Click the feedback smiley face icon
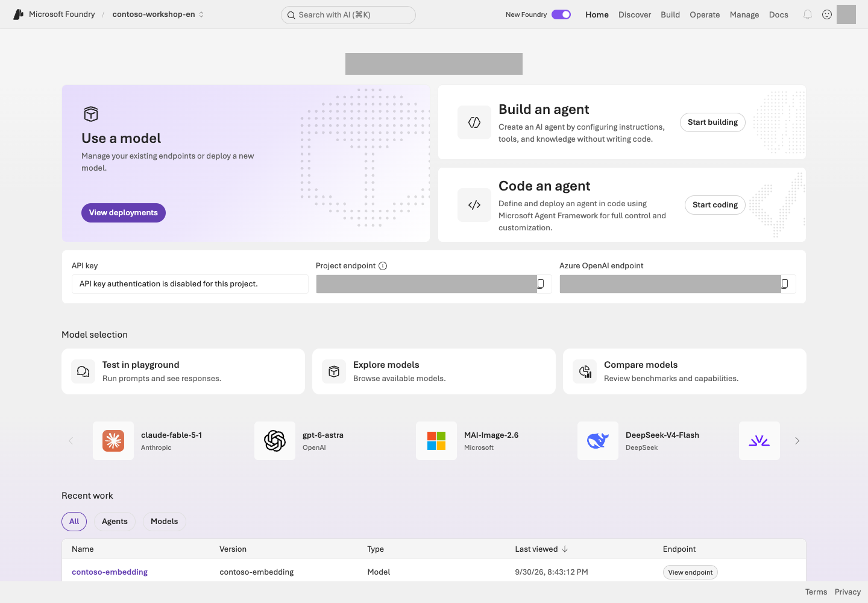Screen dimensions: 868x603 827,14
